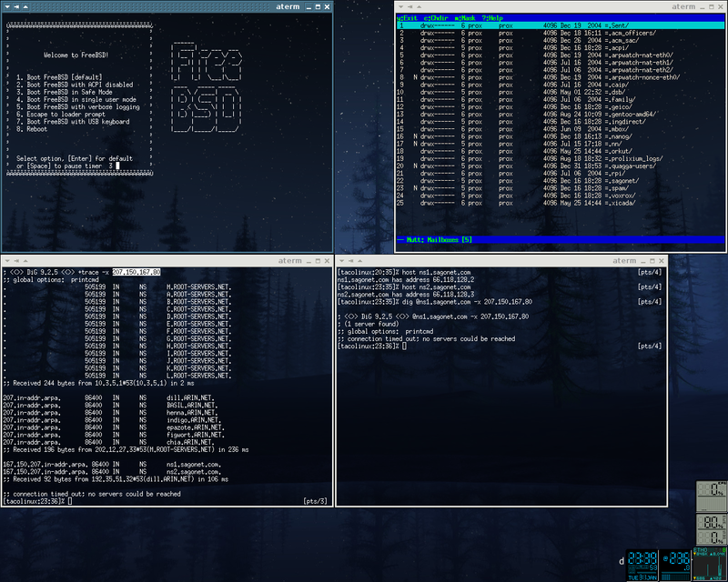
Task: Click '1. Boot FreeBSD [default]' option
Action: pos(59,77)
